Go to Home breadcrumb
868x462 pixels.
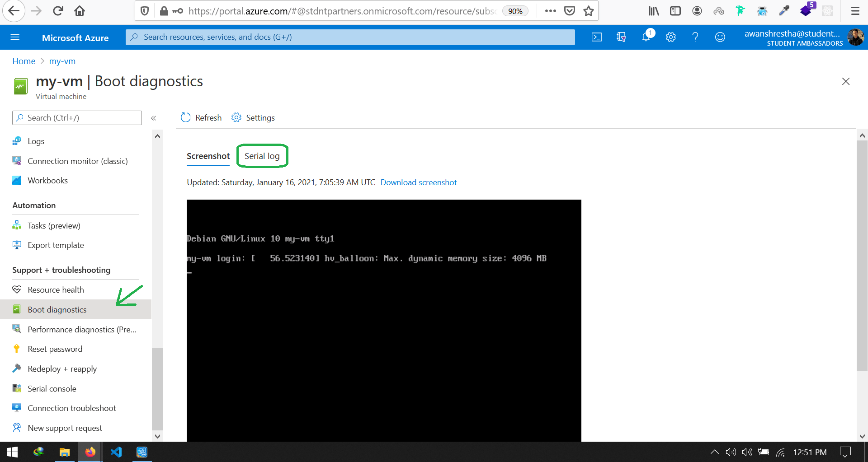coord(24,61)
